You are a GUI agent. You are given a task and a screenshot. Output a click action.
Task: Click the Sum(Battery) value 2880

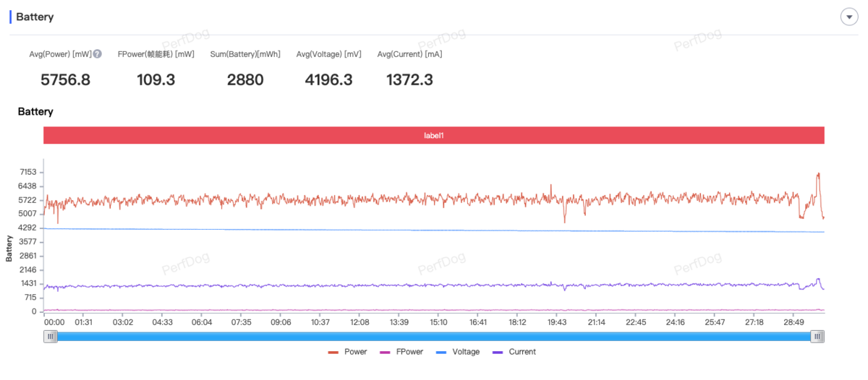tap(245, 79)
